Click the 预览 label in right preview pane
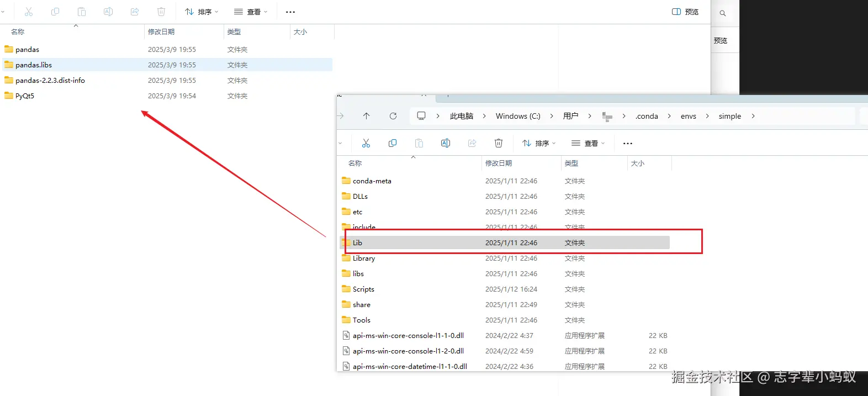Image resolution: width=868 pixels, height=396 pixels. coord(721,40)
